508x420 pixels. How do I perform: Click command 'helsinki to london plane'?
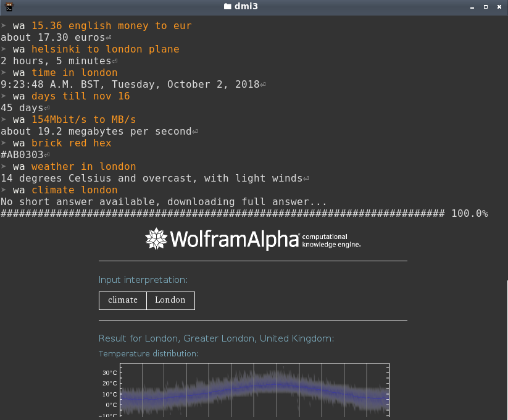pos(106,49)
